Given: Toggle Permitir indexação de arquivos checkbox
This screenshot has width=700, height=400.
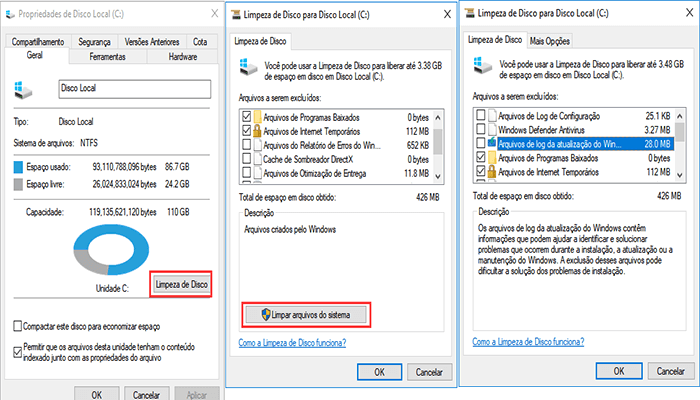Looking at the screenshot, I should pos(17,352).
